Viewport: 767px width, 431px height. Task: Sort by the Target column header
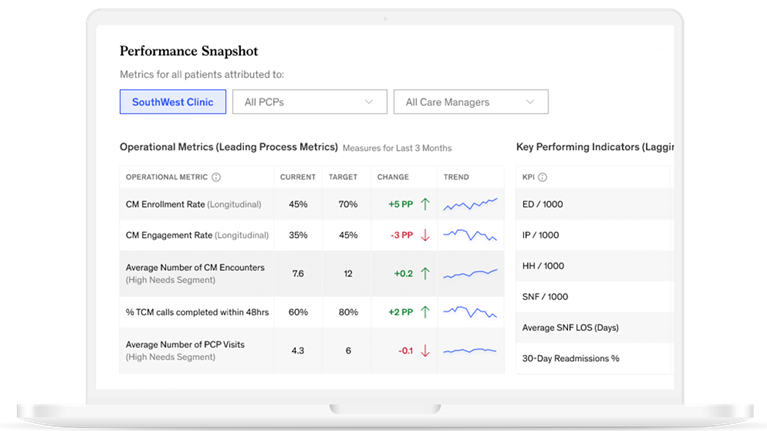(343, 177)
